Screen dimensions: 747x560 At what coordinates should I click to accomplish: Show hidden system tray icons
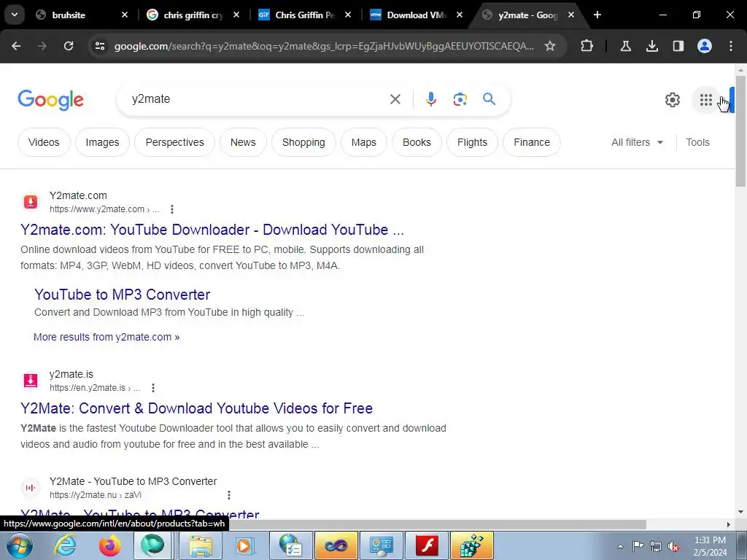click(x=620, y=546)
